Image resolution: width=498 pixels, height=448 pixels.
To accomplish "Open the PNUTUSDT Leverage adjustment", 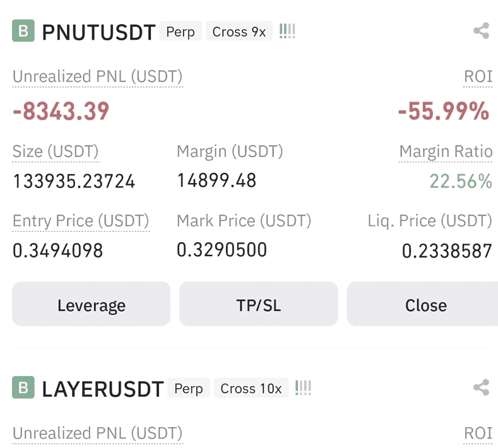I will (91, 304).
